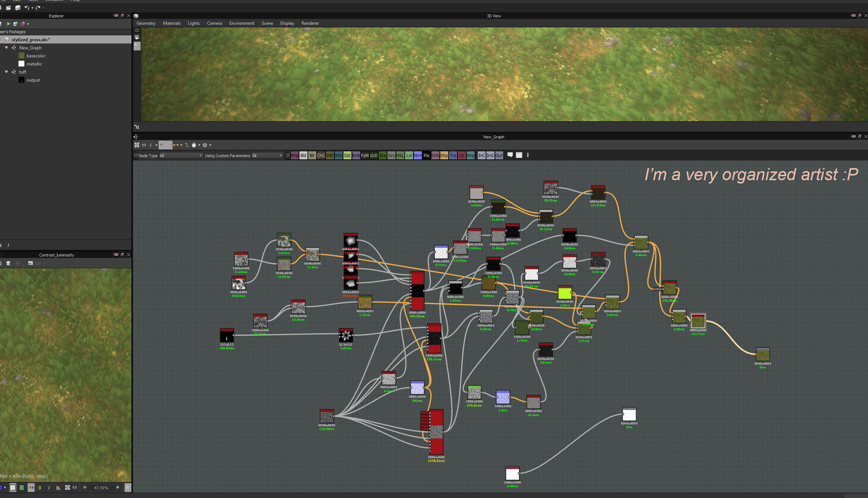868x498 pixels.
Task: Add a Directional Warp (DWr) node
Action: tap(339, 155)
